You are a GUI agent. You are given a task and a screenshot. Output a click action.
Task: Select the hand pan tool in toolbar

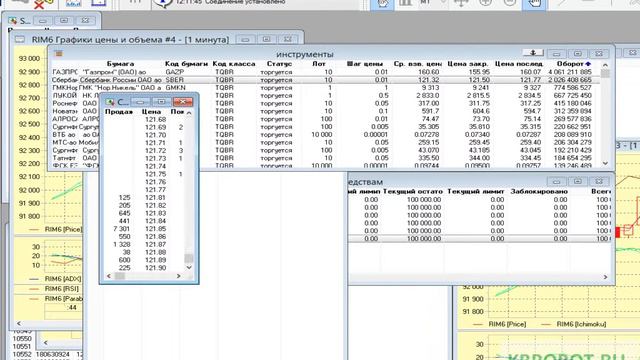coord(534,3)
